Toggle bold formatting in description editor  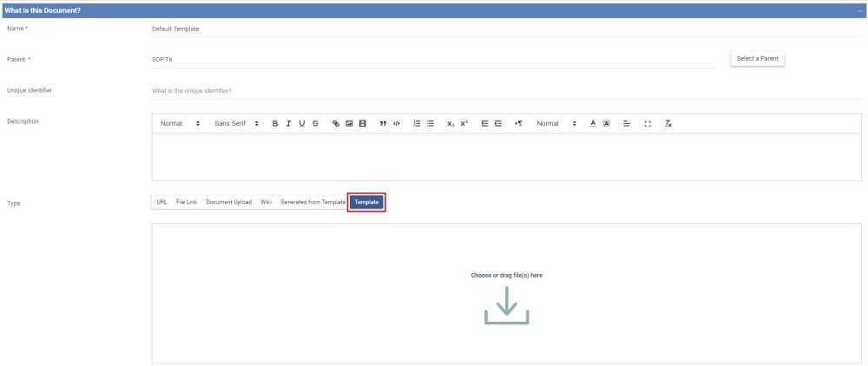[x=275, y=124]
